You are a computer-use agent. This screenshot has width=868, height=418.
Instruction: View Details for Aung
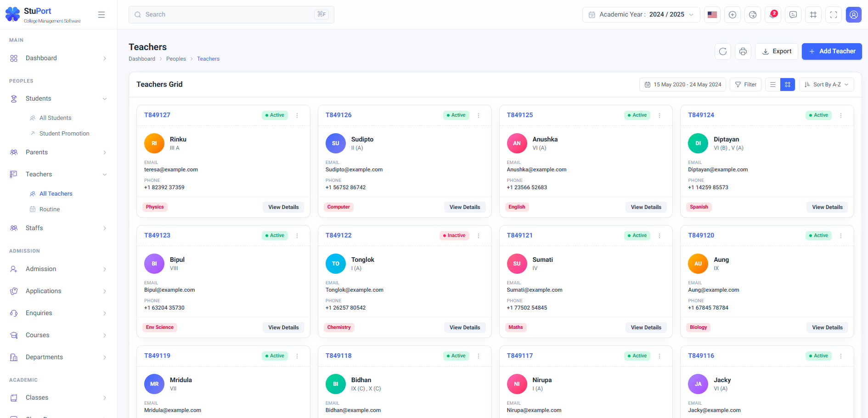(x=827, y=328)
